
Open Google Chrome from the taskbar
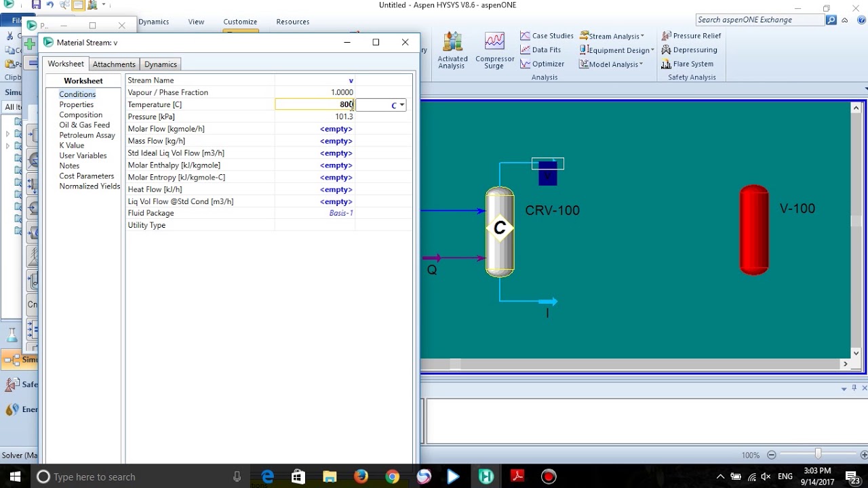click(392, 476)
